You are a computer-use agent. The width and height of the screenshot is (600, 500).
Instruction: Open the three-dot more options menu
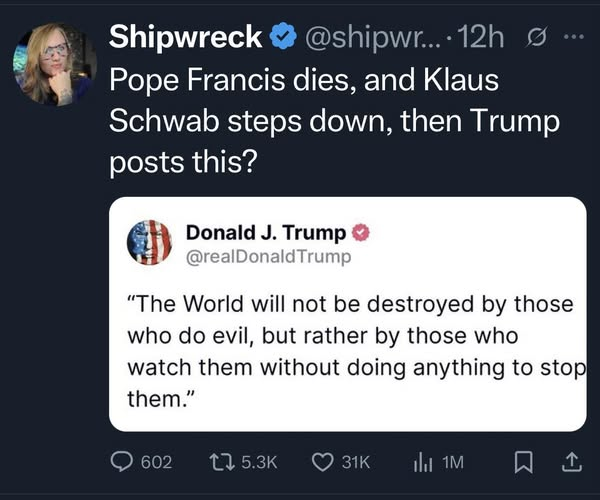(x=572, y=38)
